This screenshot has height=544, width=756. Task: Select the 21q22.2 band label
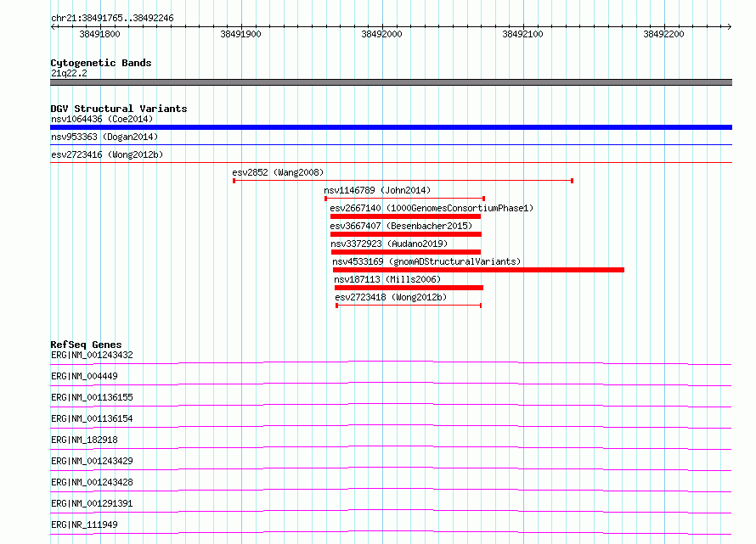click(x=69, y=73)
